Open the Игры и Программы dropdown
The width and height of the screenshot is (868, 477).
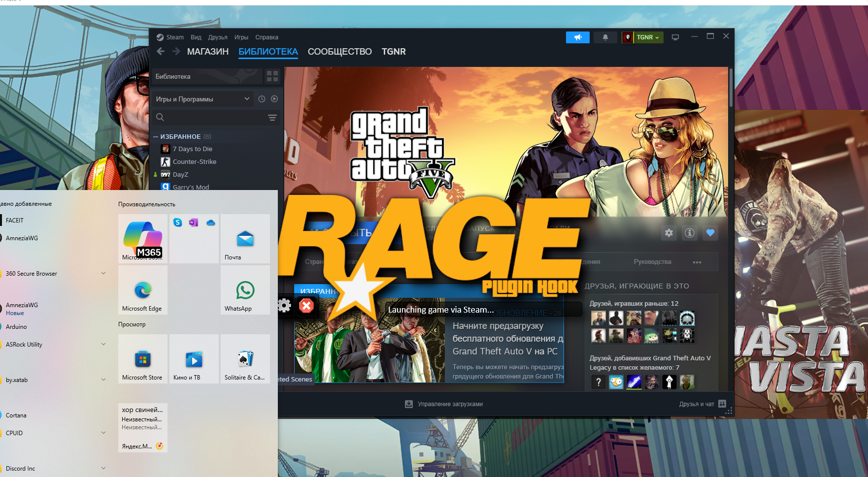pos(202,99)
